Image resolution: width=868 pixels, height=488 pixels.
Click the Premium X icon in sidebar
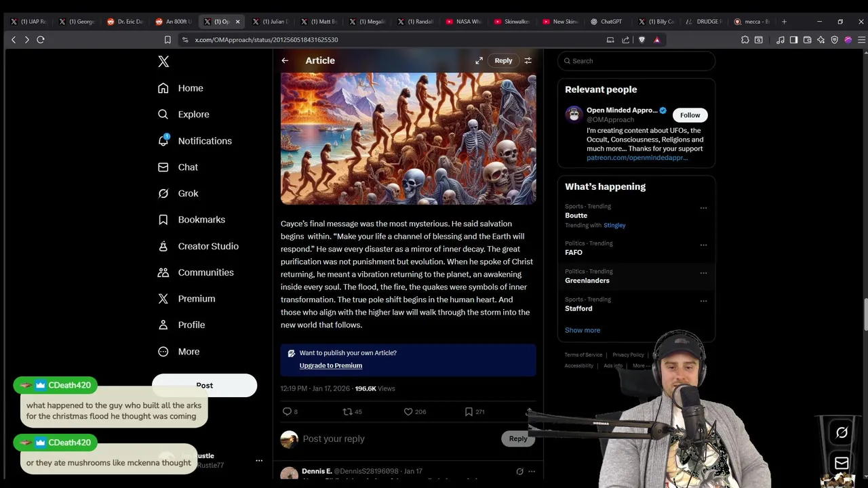coord(163,299)
